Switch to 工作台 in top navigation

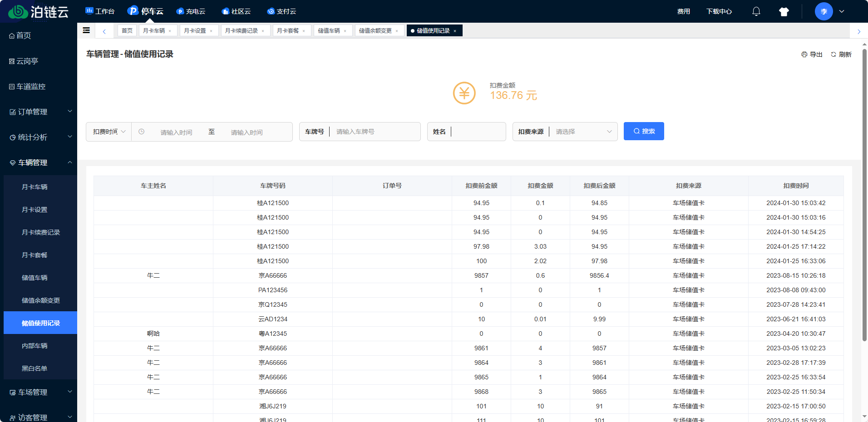tap(100, 11)
